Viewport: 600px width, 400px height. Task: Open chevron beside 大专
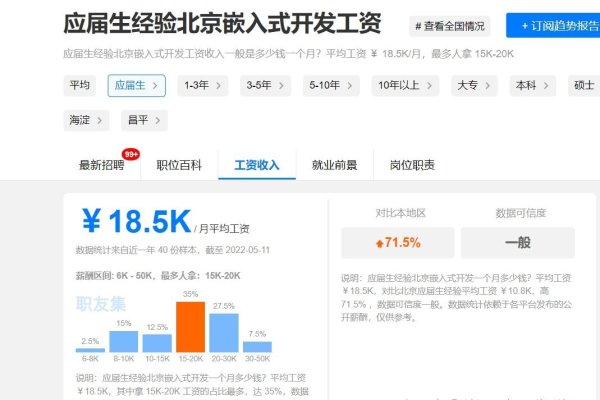pyautogui.click(x=488, y=86)
